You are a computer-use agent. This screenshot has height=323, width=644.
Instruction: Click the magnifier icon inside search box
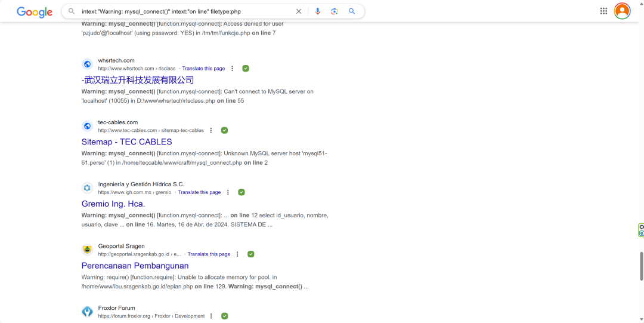[72, 11]
